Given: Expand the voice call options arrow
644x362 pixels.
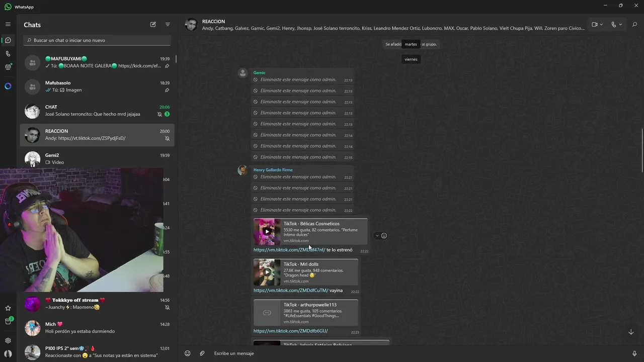Looking at the screenshot, I should 620,24.
